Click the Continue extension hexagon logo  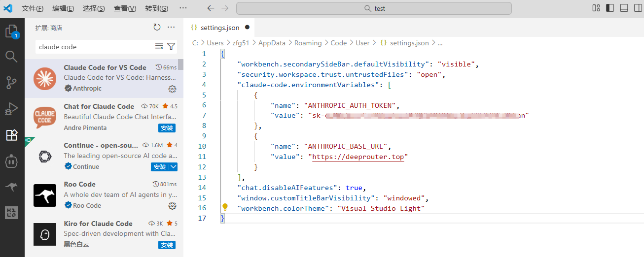tap(45, 157)
